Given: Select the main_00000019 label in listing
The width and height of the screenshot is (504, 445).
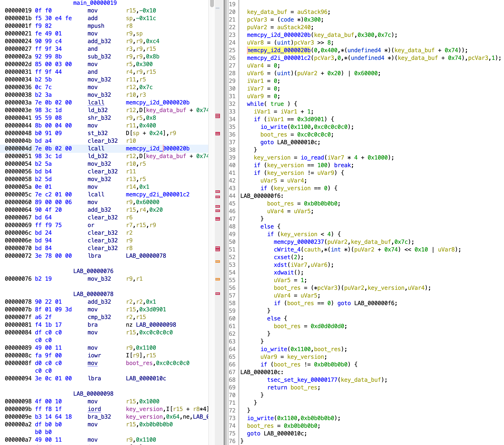Looking at the screenshot, I should click(95, 3).
